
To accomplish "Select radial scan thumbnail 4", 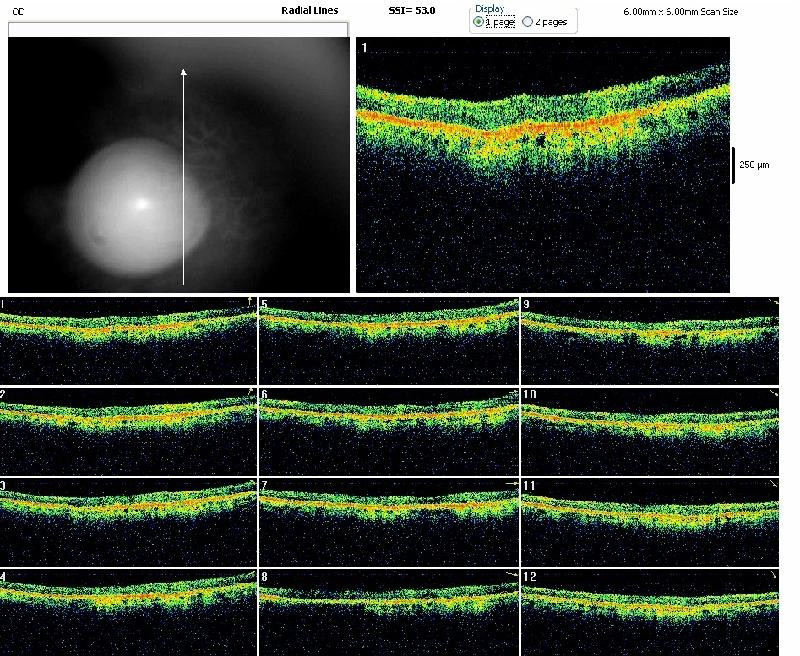I will click(x=128, y=612).
